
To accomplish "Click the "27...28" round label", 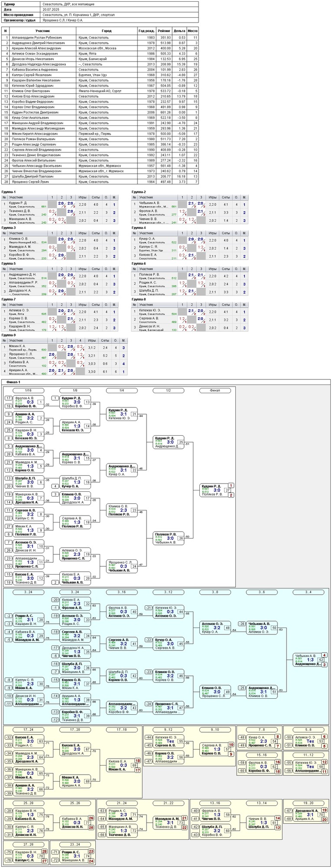I will point(29,845).
